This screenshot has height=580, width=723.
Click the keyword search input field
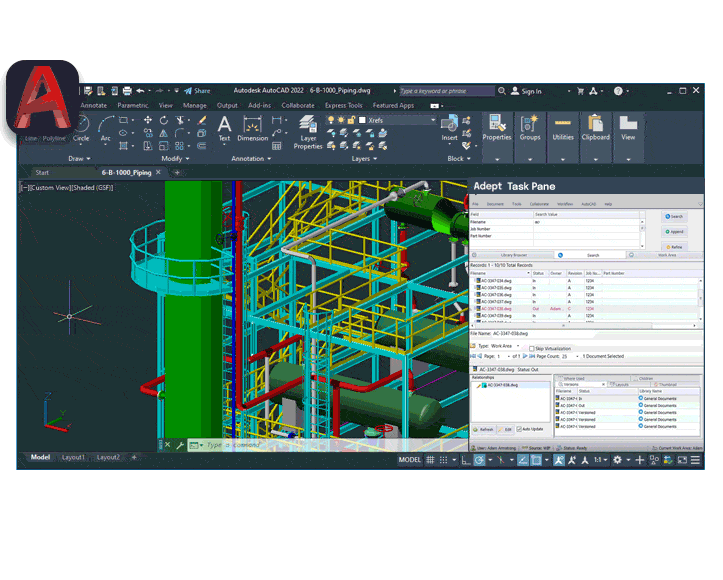pos(446,91)
